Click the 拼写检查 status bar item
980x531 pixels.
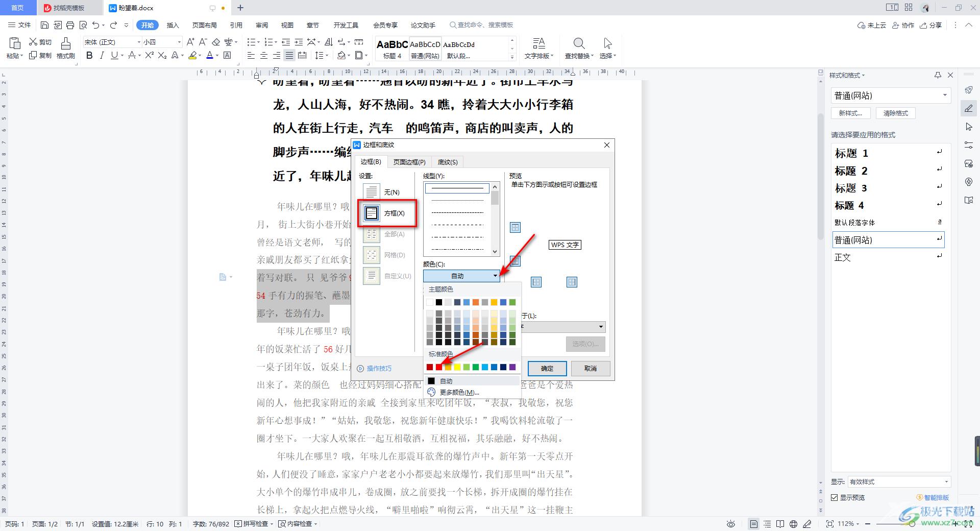[x=254, y=524]
